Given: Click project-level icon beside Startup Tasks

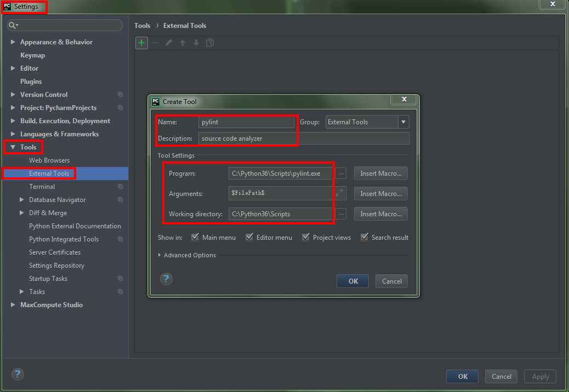Looking at the screenshot, I should coord(120,279).
